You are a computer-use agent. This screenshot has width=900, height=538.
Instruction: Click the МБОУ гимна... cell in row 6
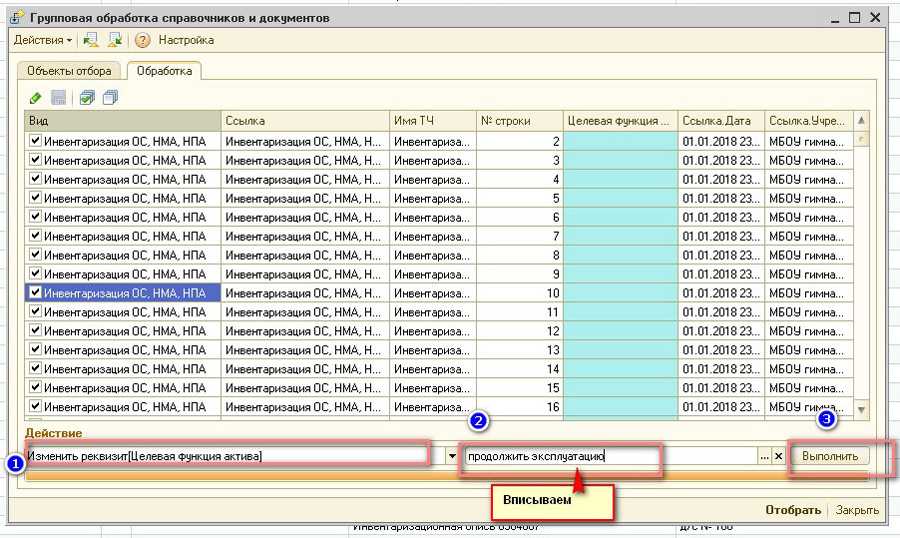tap(809, 217)
